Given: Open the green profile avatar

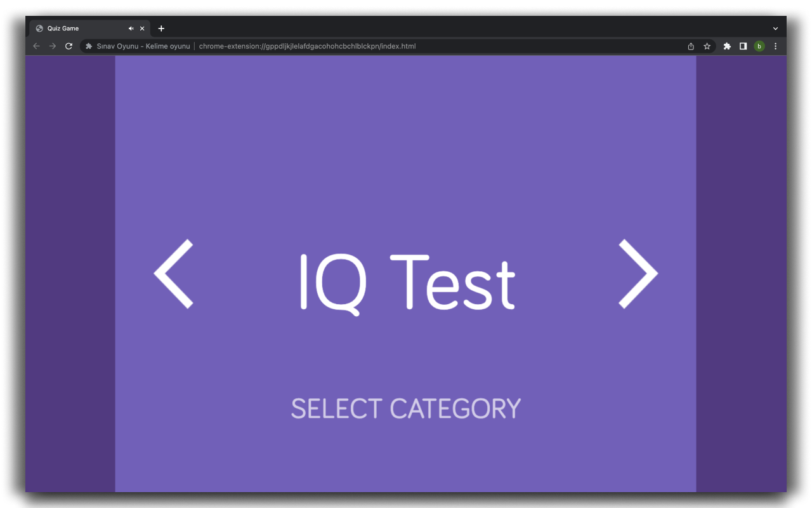Looking at the screenshot, I should click(759, 46).
